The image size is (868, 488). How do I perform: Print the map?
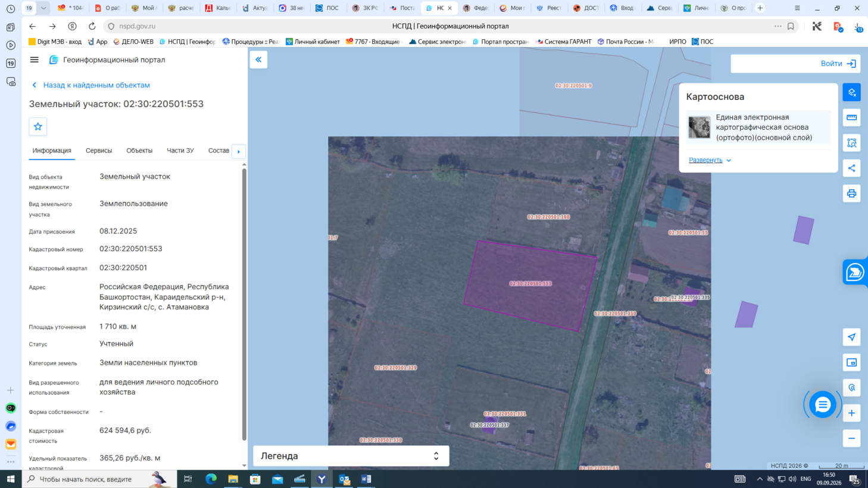[x=852, y=193]
